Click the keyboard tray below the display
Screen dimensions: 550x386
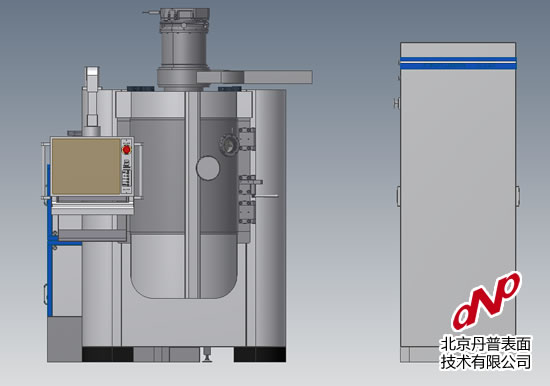point(93,210)
